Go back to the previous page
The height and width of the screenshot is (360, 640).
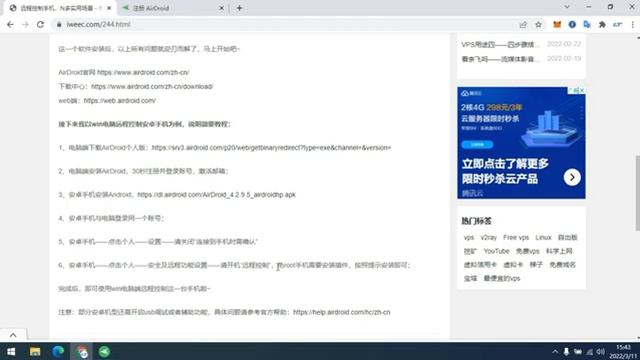pos(10,24)
